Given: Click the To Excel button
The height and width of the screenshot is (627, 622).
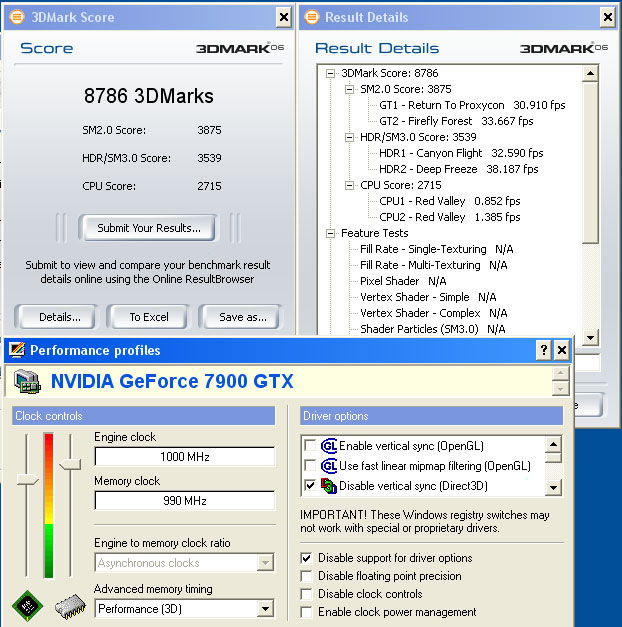Looking at the screenshot, I should pyautogui.click(x=149, y=317).
